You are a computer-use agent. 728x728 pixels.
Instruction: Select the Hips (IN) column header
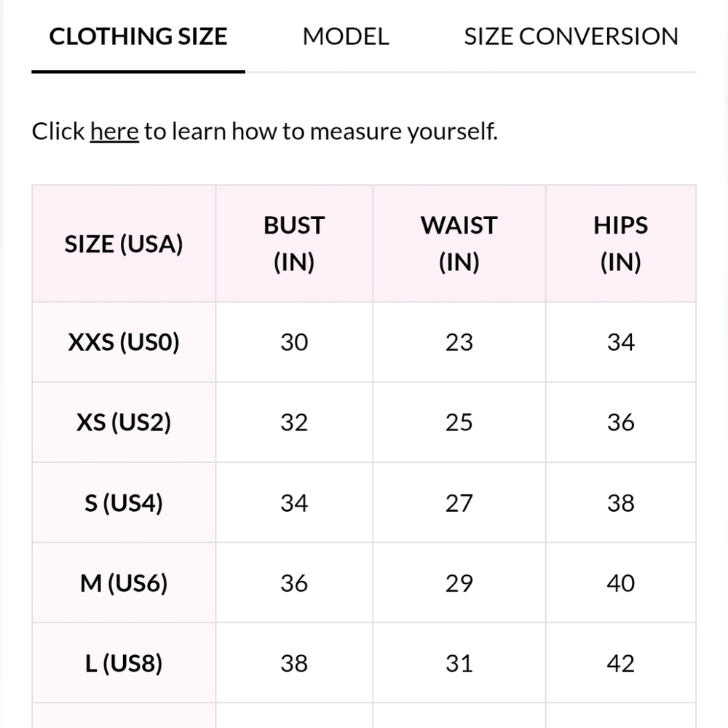coord(620,244)
